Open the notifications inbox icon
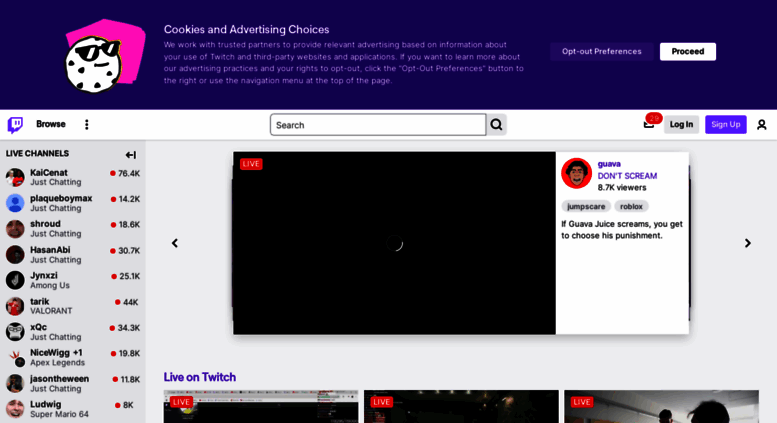 [x=649, y=124]
